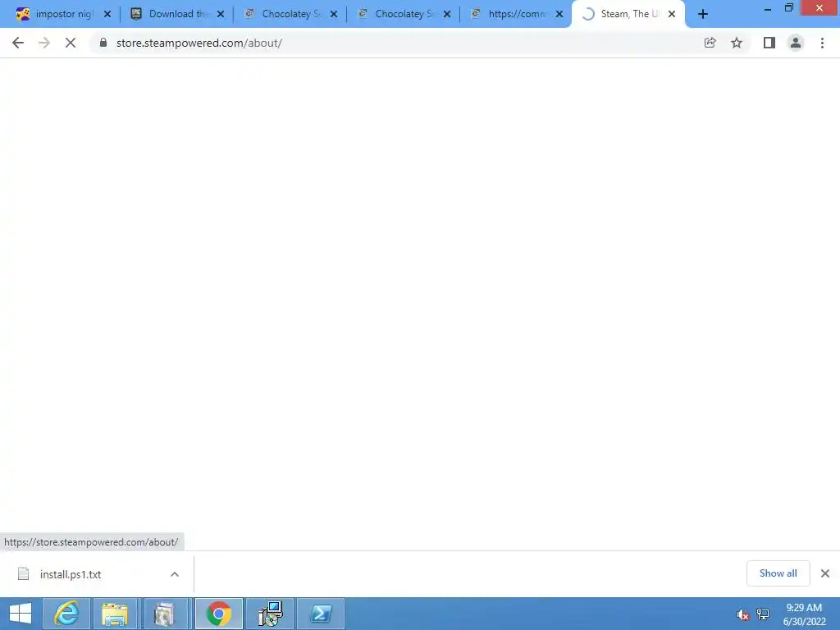840x630 pixels.
Task: Close the https://comm tab
Action: click(x=559, y=15)
